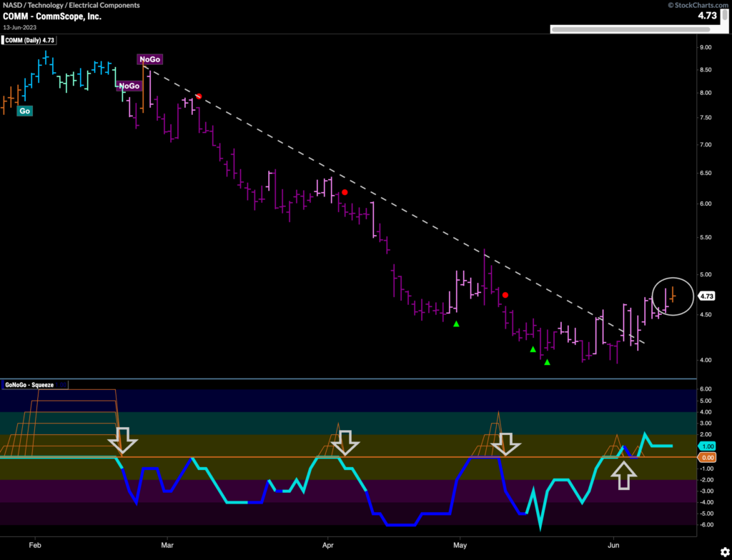Click the COMM (Daily) 4.73 legend label
This screenshot has height=560, width=732.
(x=29, y=40)
